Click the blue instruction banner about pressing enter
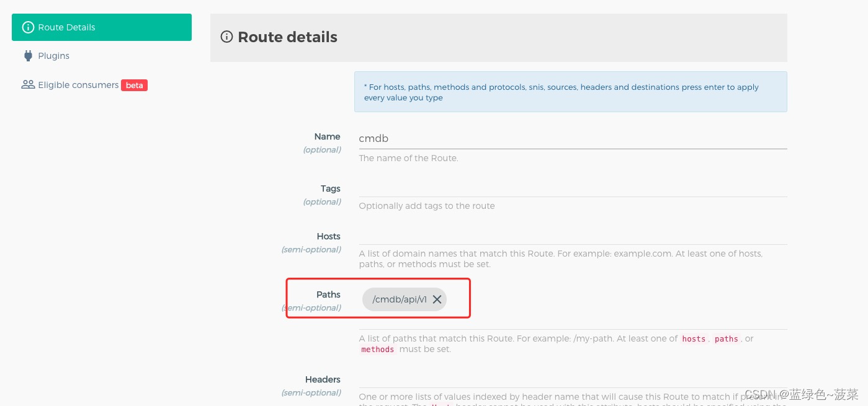This screenshot has height=406, width=868. coord(570,92)
